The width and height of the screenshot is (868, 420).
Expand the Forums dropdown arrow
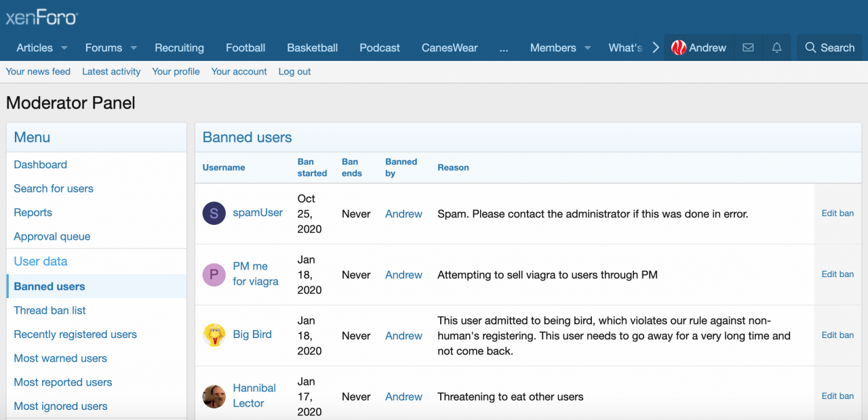(x=134, y=48)
